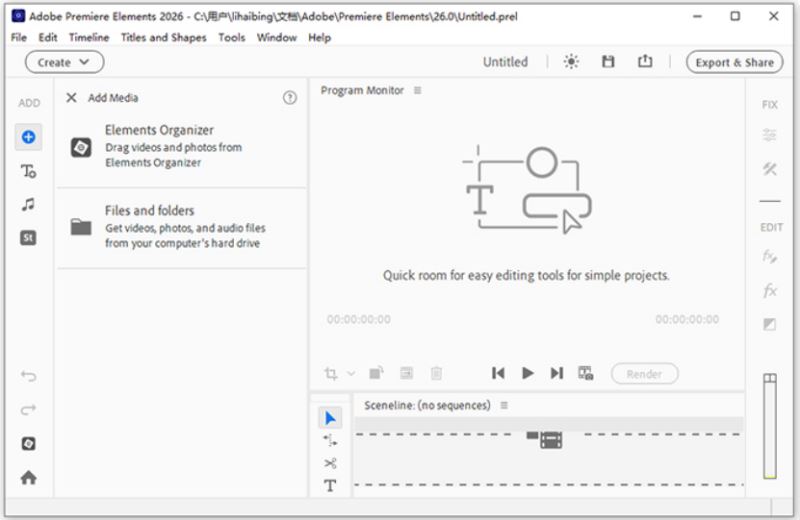Click the share upload icon

coord(645,61)
